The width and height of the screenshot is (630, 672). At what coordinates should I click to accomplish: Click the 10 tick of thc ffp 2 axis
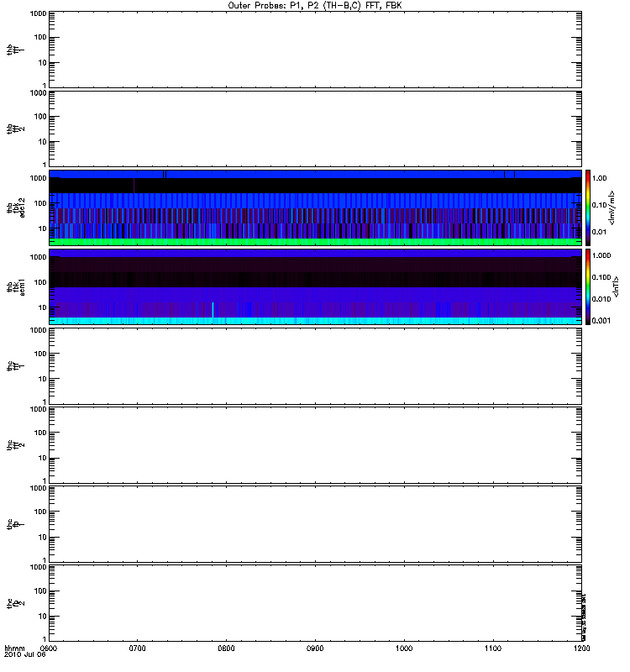pyautogui.click(x=43, y=617)
